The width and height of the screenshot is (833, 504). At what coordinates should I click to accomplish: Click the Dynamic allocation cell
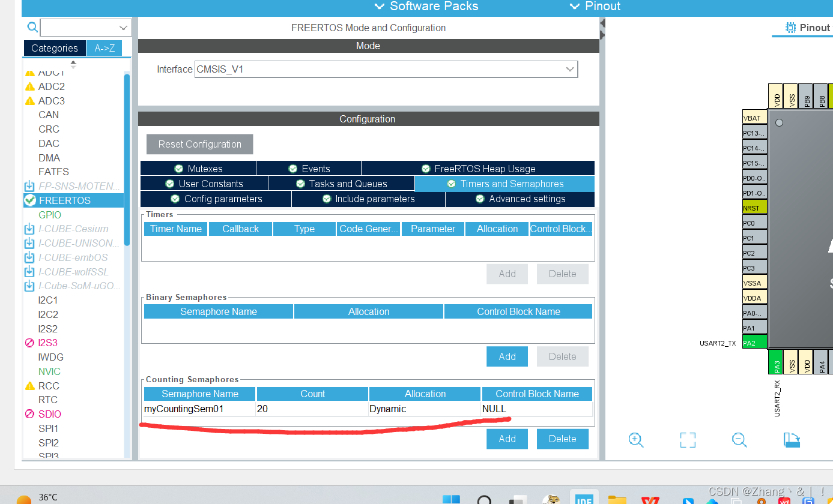(425, 409)
